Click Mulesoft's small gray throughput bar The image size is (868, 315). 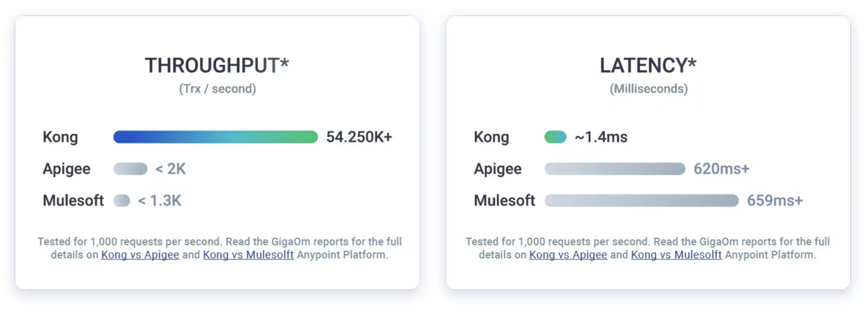(121, 201)
